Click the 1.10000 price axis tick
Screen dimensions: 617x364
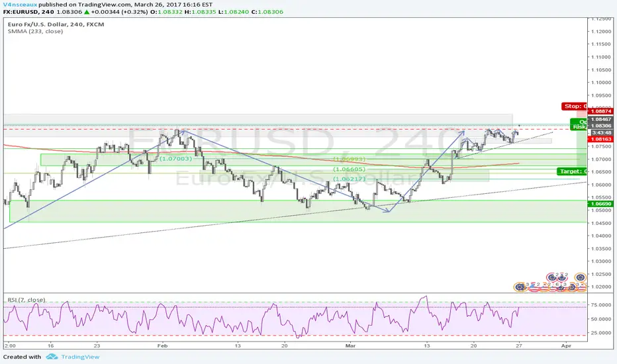coord(601,83)
